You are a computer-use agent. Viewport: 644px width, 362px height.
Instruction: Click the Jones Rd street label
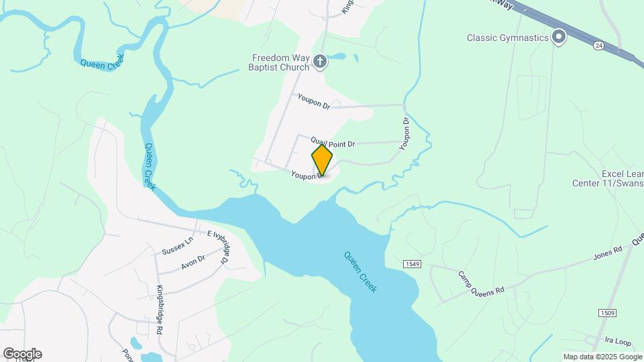[608, 253]
